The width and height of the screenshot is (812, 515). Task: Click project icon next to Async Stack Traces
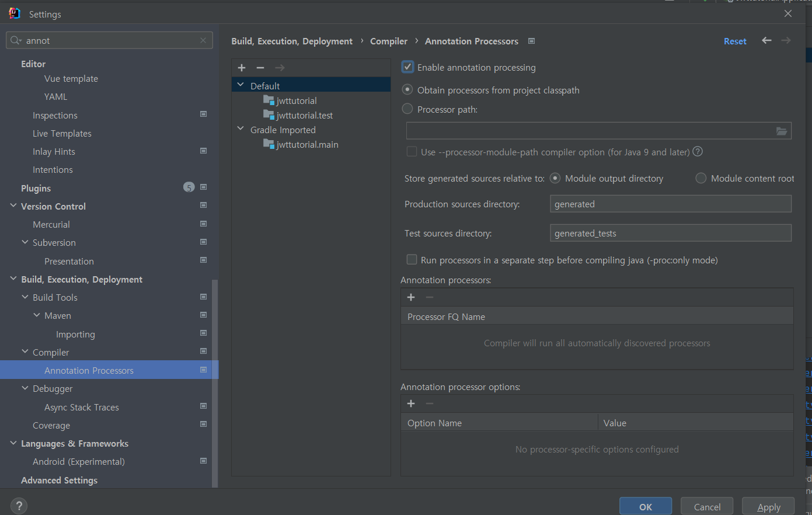coord(203,406)
